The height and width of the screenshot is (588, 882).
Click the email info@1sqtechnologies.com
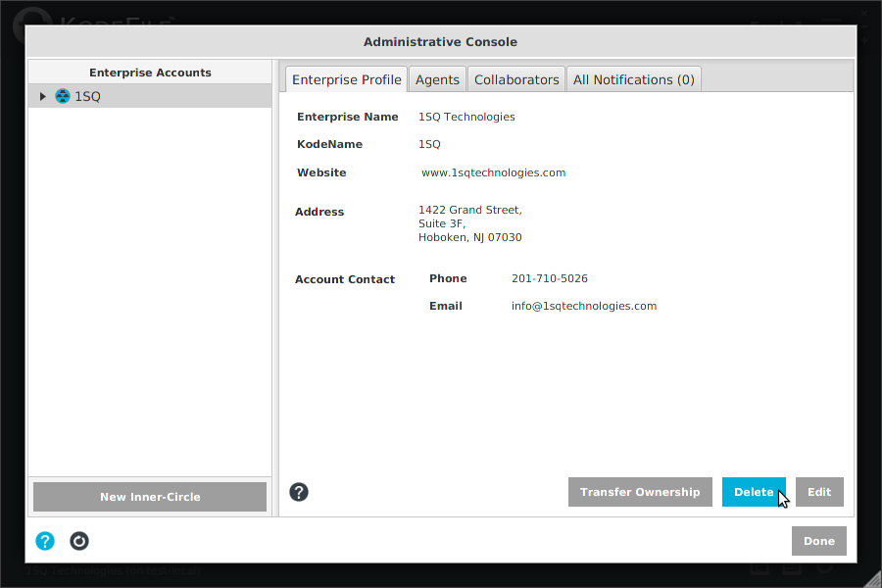(584, 306)
